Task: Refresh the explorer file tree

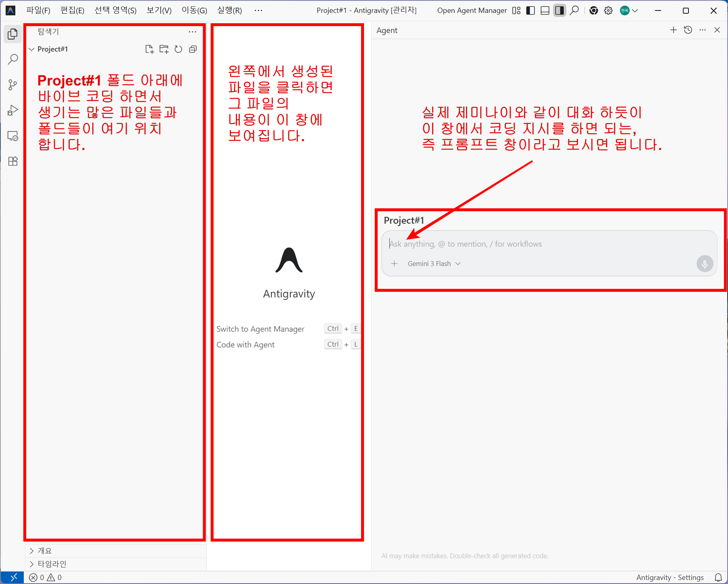Action: 179,49
